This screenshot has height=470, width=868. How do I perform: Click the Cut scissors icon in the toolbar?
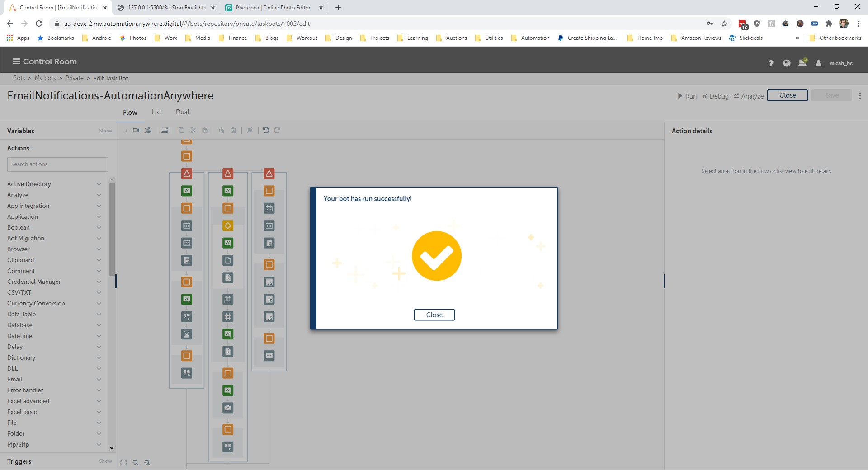pyautogui.click(x=193, y=130)
